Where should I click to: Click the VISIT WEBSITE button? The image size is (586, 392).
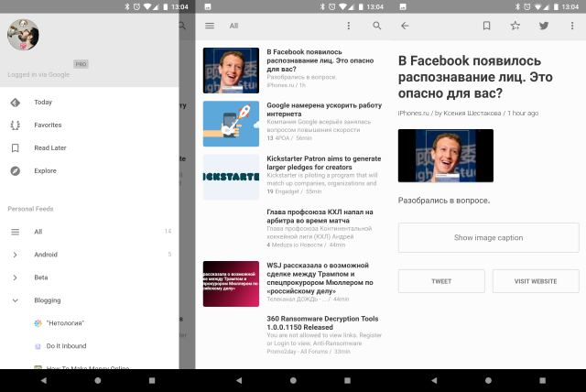click(x=536, y=281)
